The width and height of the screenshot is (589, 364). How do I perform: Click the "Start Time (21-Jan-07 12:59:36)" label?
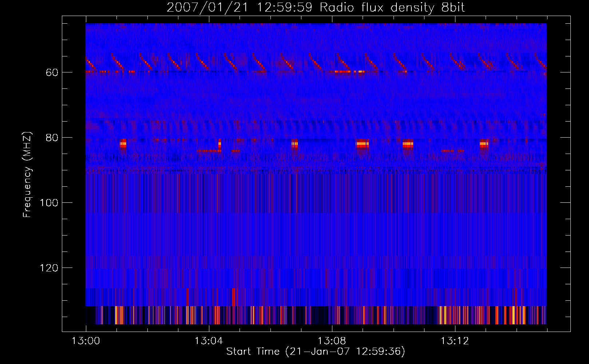pos(316,352)
